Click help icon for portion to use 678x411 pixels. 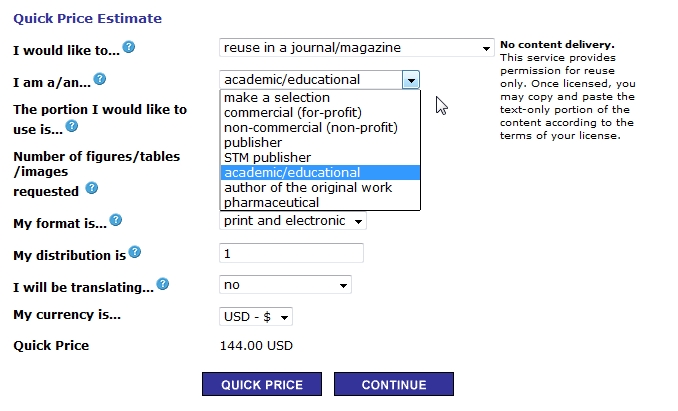click(x=72, y=126)
